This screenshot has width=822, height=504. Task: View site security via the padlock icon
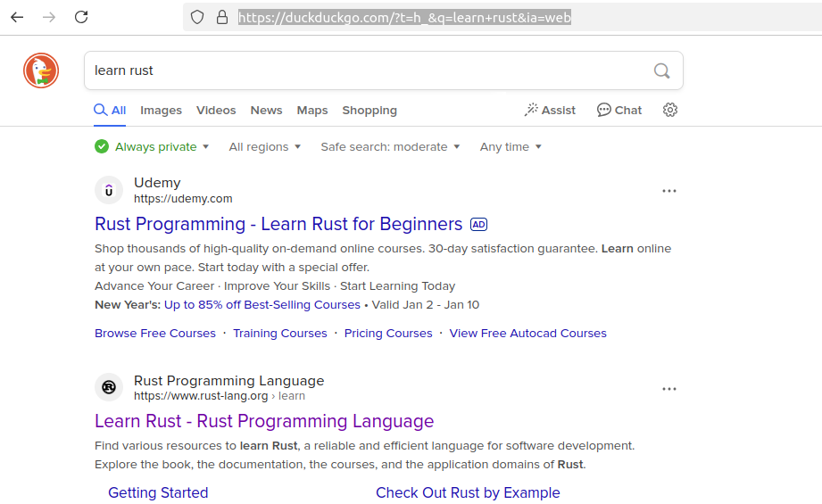click(222, 17)
